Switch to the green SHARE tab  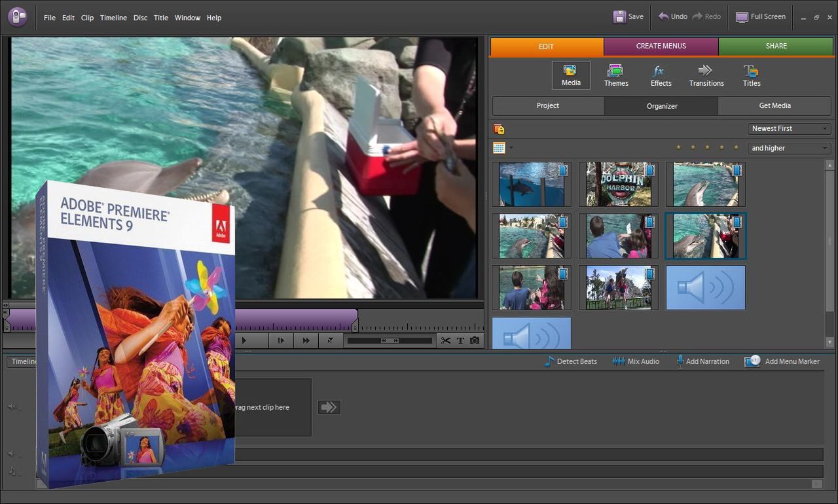click(776, 46)
